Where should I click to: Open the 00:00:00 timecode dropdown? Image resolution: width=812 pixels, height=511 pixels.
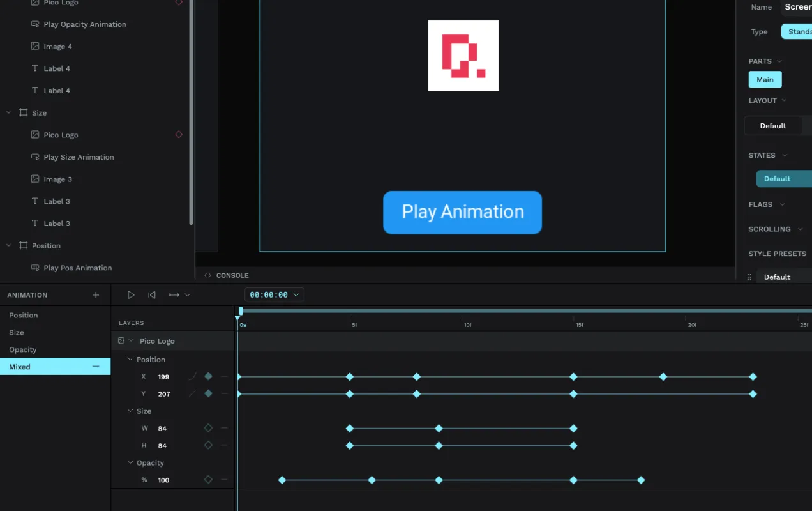click(x=274, y=295)
